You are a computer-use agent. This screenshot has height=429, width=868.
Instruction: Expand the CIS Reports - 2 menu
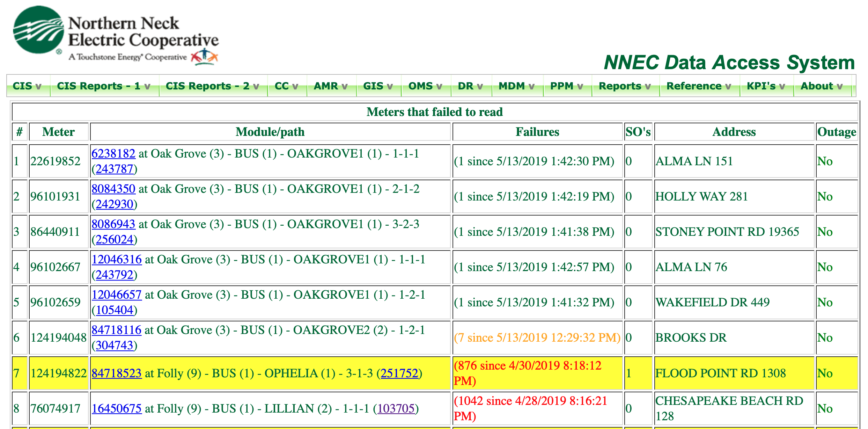pos(212,86)
